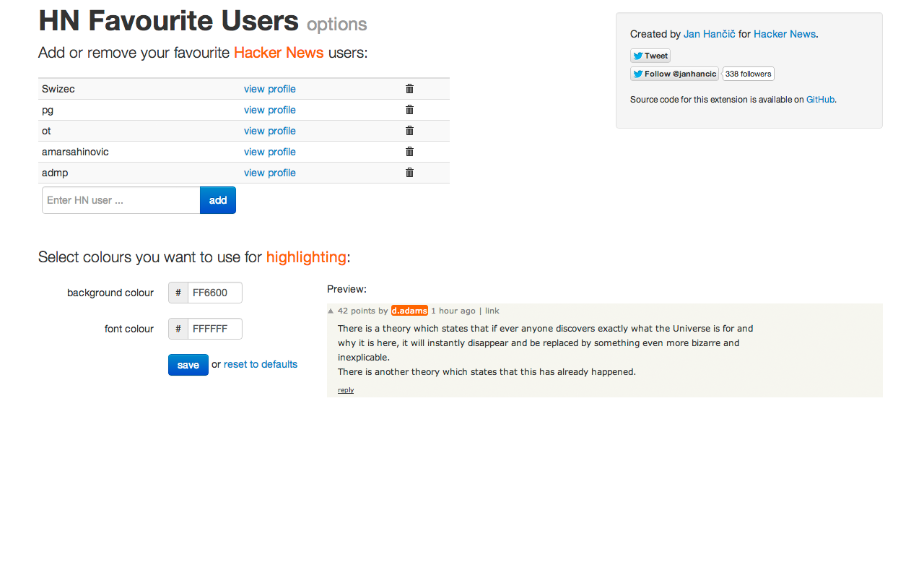Click the orange highlighting word
Viewport: 924px width, 578px height.
(306, 257)
